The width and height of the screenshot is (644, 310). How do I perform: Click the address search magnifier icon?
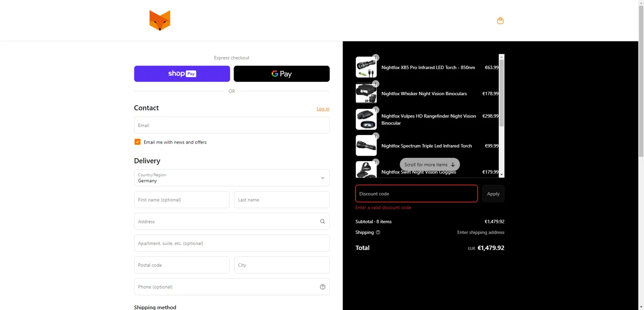[322, 222]
